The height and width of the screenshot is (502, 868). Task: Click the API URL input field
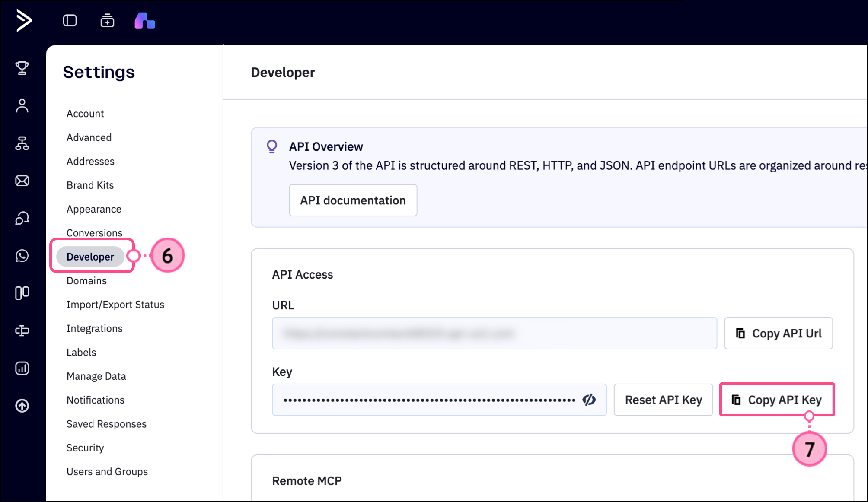[495, 333]
